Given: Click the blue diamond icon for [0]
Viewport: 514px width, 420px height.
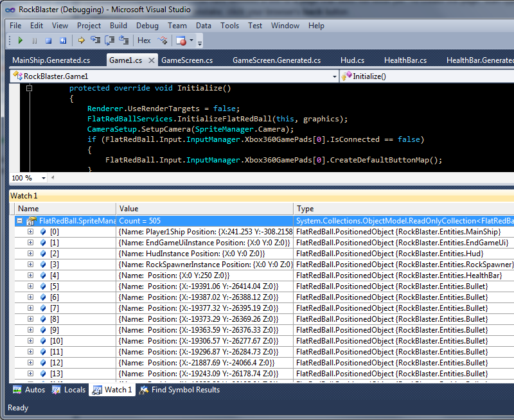Looking at the screenshot, I should 43,232.
